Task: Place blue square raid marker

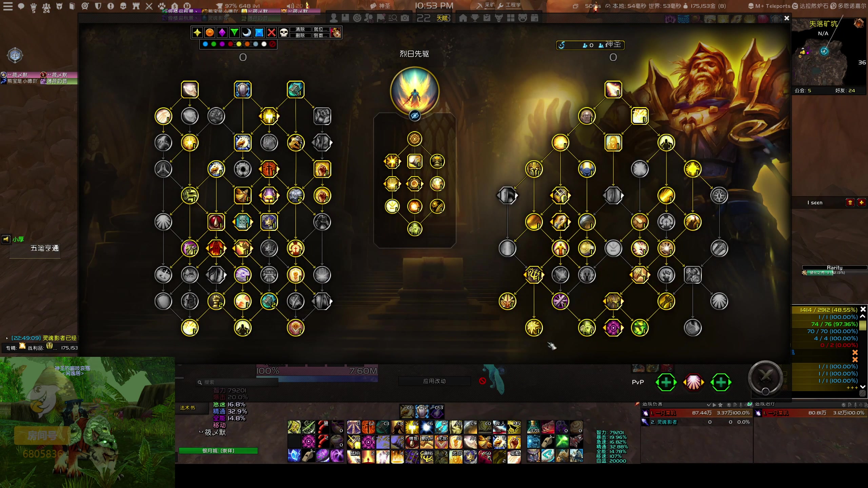Action: pyautogui.click(x=259, y=33)
